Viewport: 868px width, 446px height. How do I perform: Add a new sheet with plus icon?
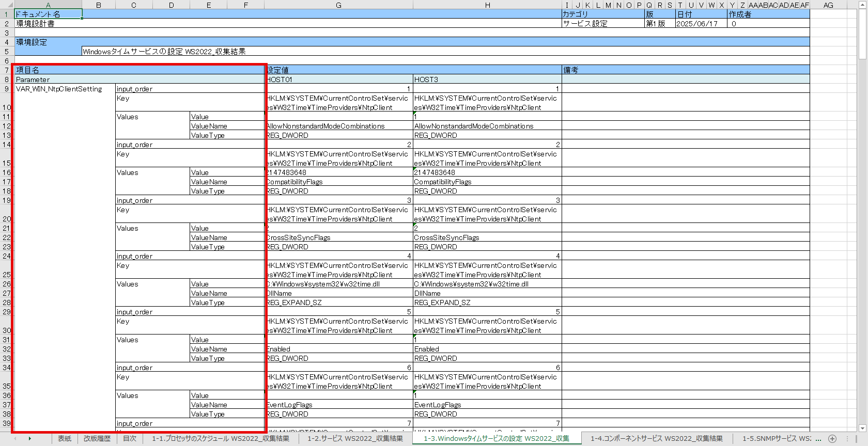(x=832, y=439)
